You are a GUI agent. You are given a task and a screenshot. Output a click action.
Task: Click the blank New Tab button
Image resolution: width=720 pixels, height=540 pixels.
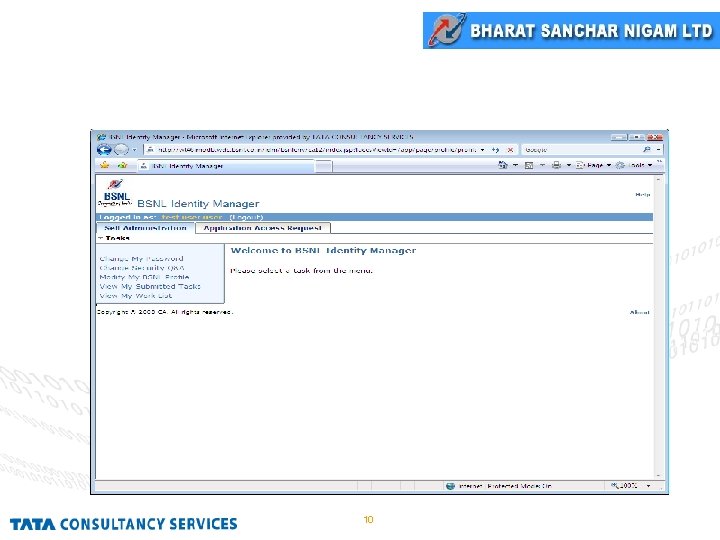[x=323, y=166]
